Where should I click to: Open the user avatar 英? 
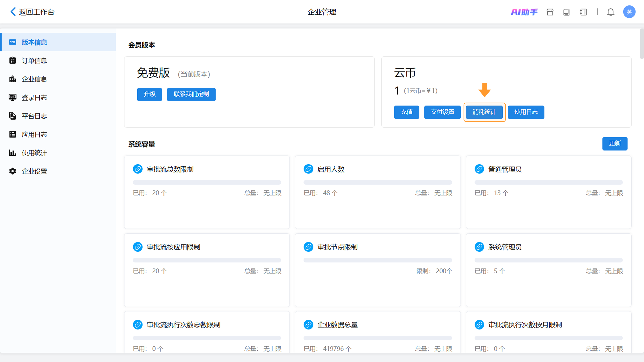click(x=629, y=12)
